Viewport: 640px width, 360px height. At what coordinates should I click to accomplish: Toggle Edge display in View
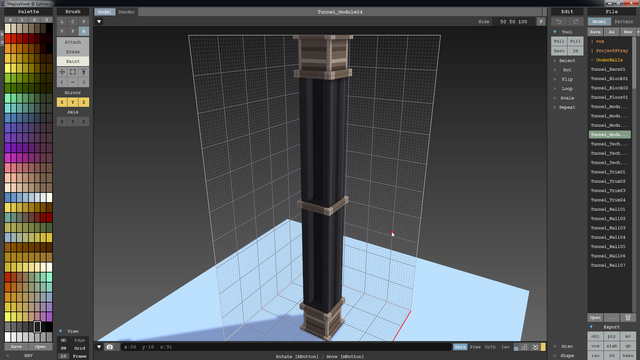(80, 340)
